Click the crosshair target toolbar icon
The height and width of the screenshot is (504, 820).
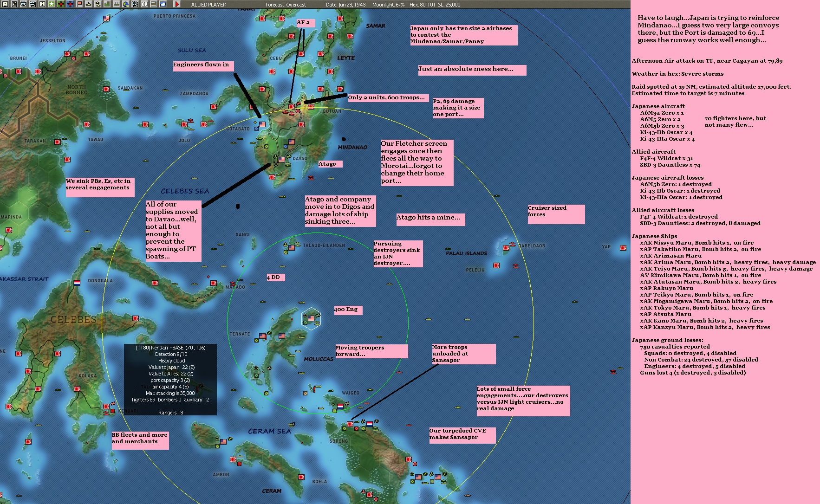point(135,4)
